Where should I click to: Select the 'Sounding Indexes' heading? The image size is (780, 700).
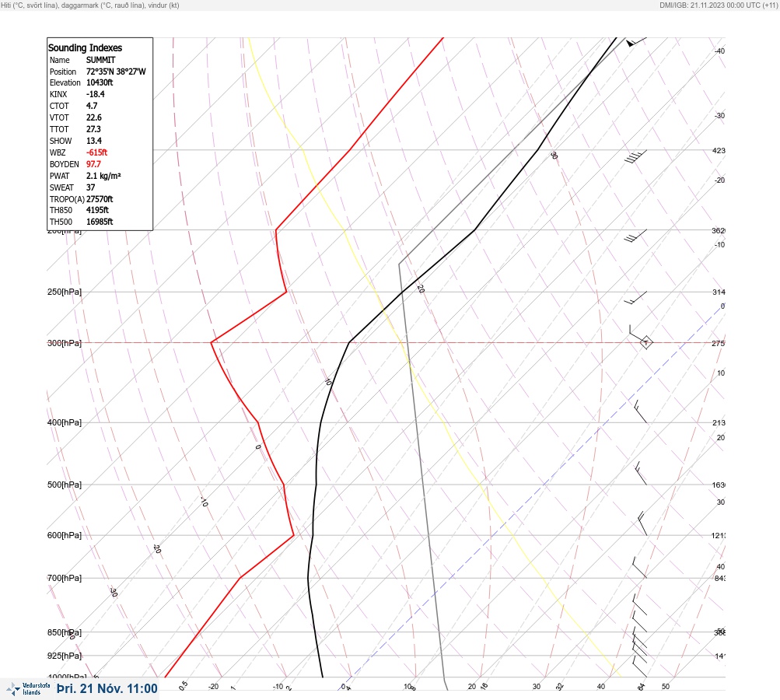pyautogui.click(x=85, y=47)
